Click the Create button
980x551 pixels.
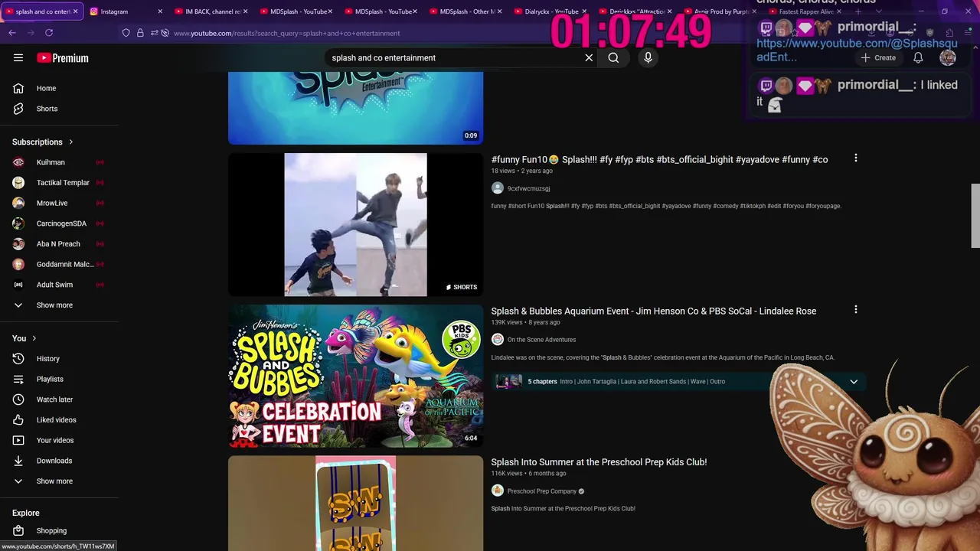click(x=877, y=57)
